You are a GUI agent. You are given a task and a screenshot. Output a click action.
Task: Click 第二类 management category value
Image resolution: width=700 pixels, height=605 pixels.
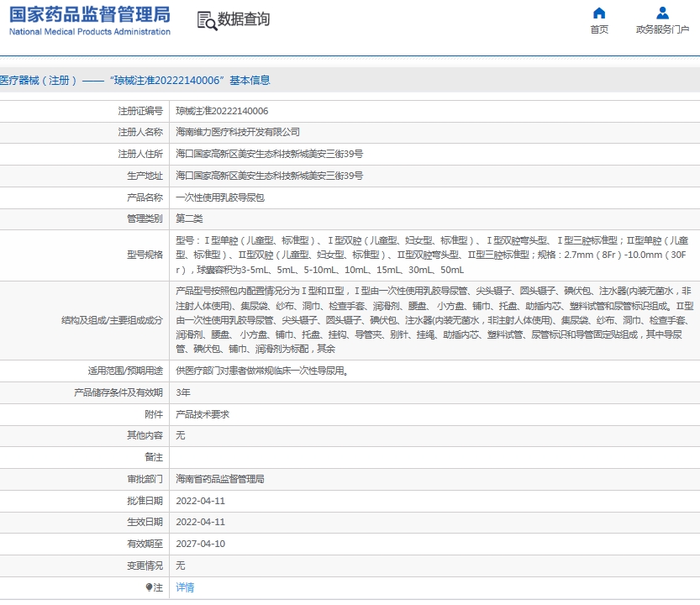click(x=189, y=218)
